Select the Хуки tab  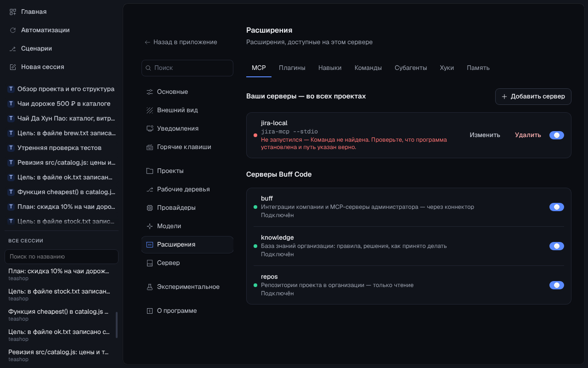coord(447,68)
